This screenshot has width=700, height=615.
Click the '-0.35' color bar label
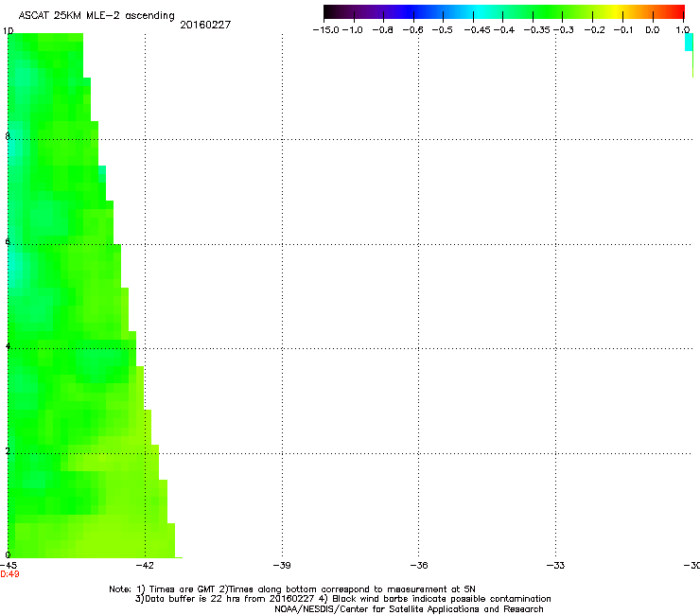tap(536, 30)
